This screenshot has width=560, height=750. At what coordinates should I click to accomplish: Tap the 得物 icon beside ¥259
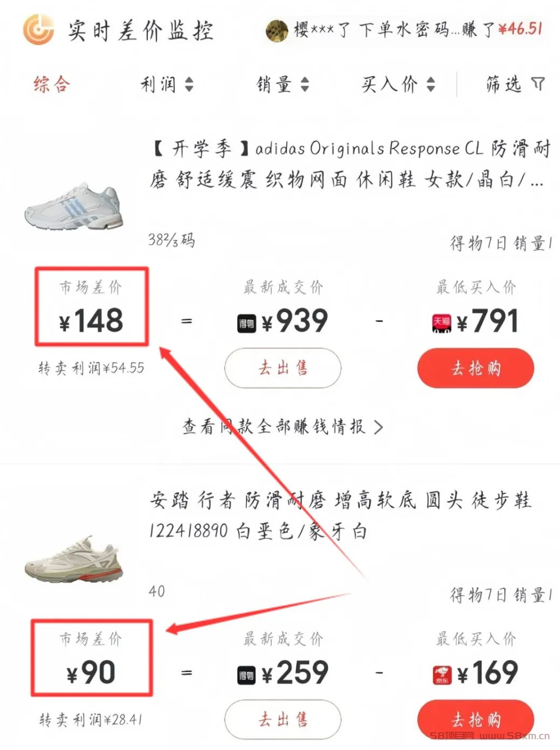pos(247,676)
